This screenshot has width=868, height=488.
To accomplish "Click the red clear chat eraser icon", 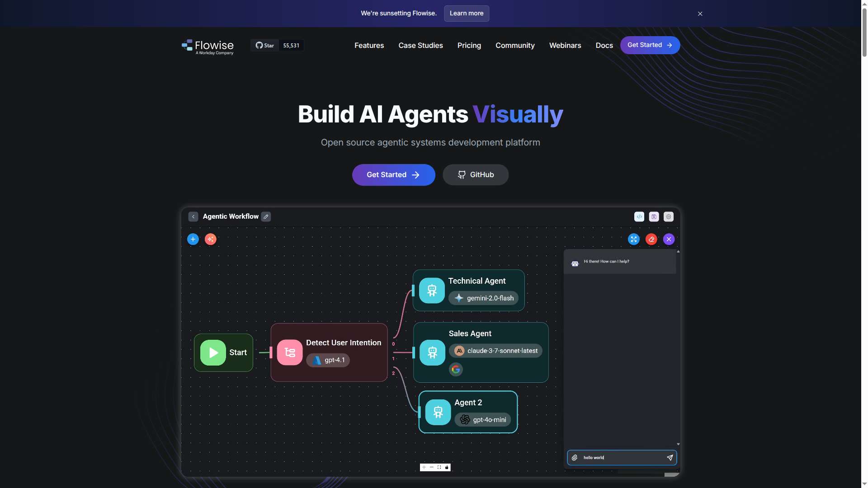I will coord(651,239).
